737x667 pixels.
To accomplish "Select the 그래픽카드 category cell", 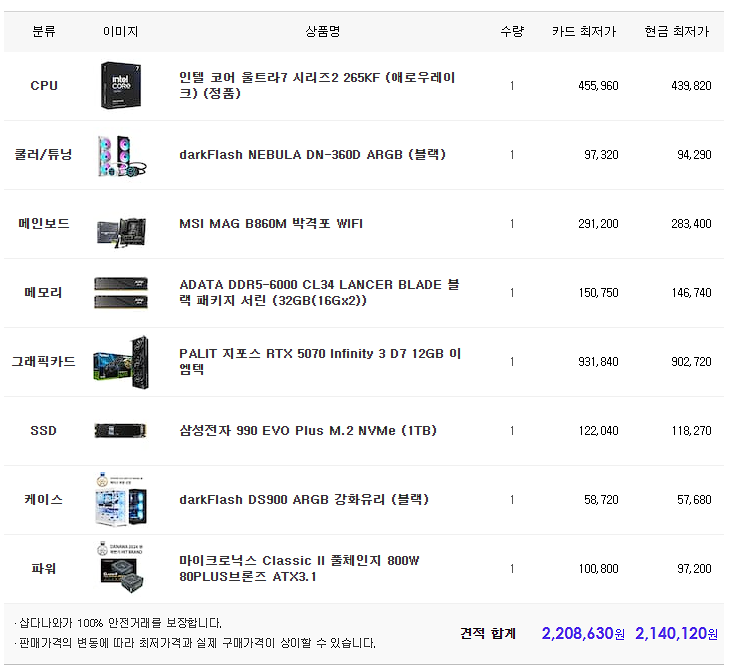I will (44, 361).
